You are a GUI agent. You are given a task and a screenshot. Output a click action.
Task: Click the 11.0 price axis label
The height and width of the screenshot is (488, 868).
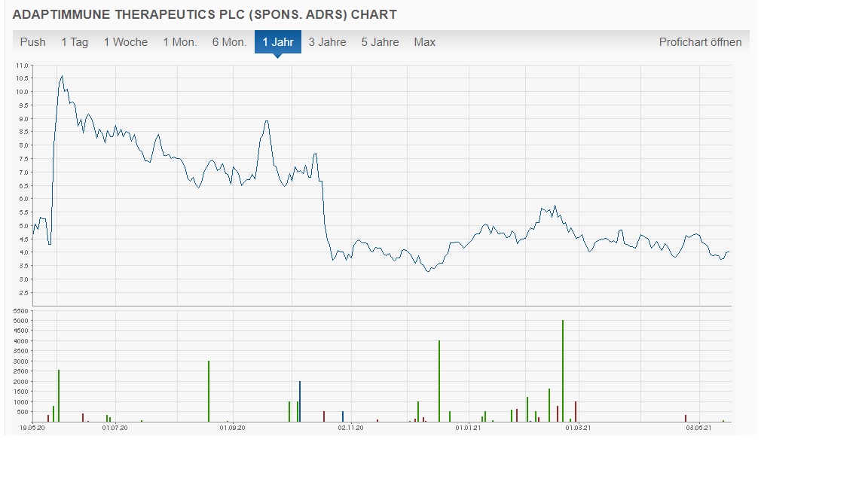(x=22, y=66)
